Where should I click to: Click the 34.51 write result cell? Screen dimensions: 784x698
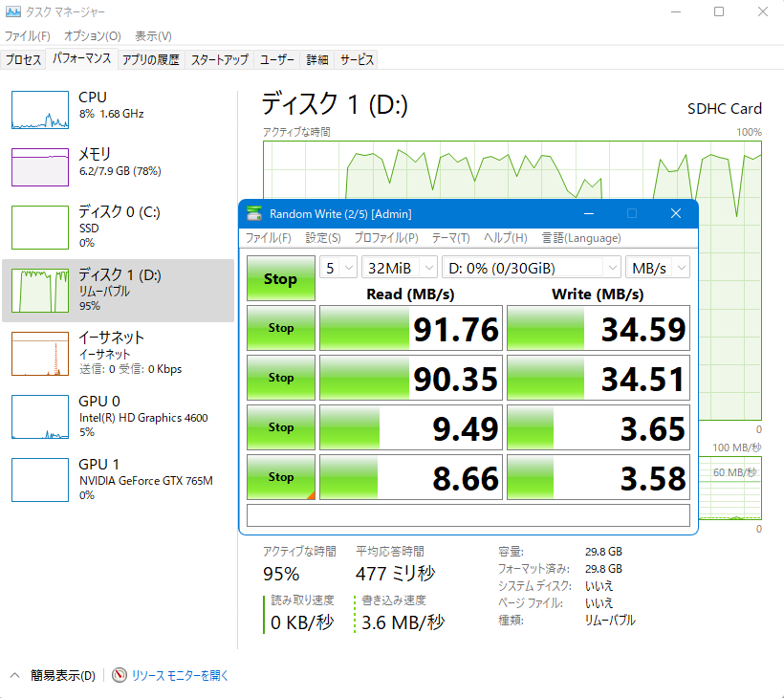tap(599, 378)
